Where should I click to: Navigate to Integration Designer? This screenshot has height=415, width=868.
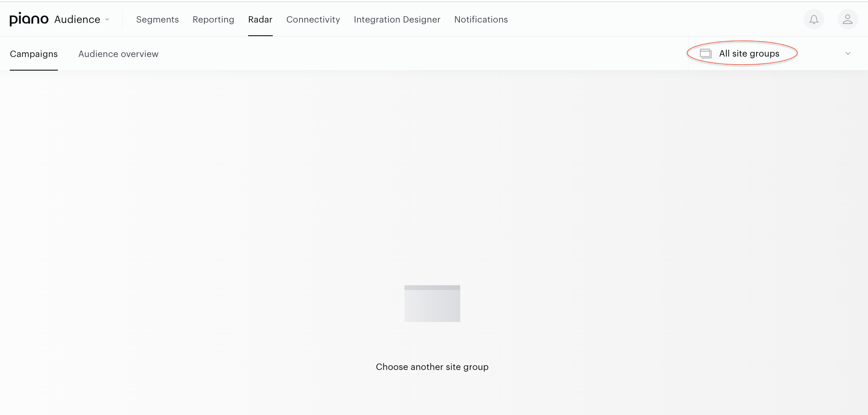pos(397,20)
